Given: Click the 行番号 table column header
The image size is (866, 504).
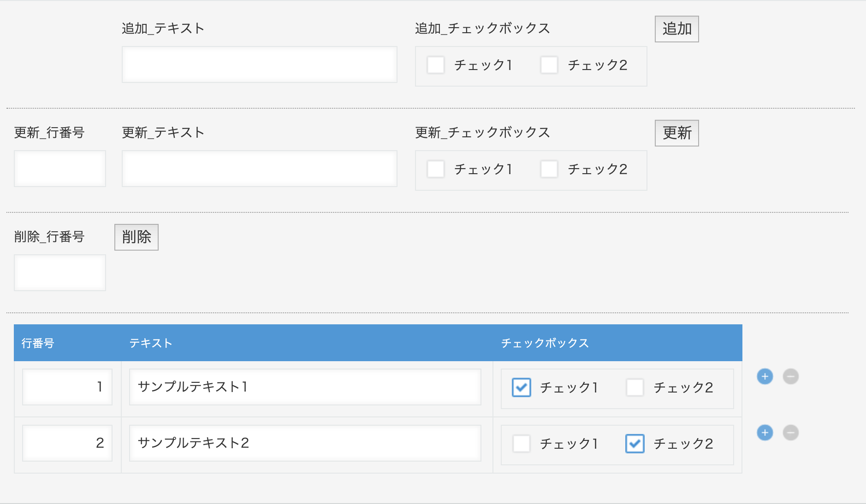Looking at the screenshot, I should point(68,343).
